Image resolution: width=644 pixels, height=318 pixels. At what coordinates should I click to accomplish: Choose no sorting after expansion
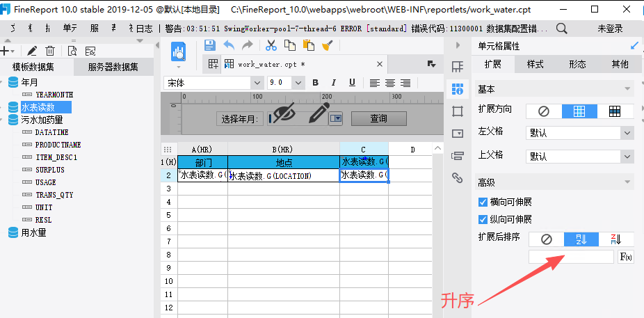(x=546, y=239)
